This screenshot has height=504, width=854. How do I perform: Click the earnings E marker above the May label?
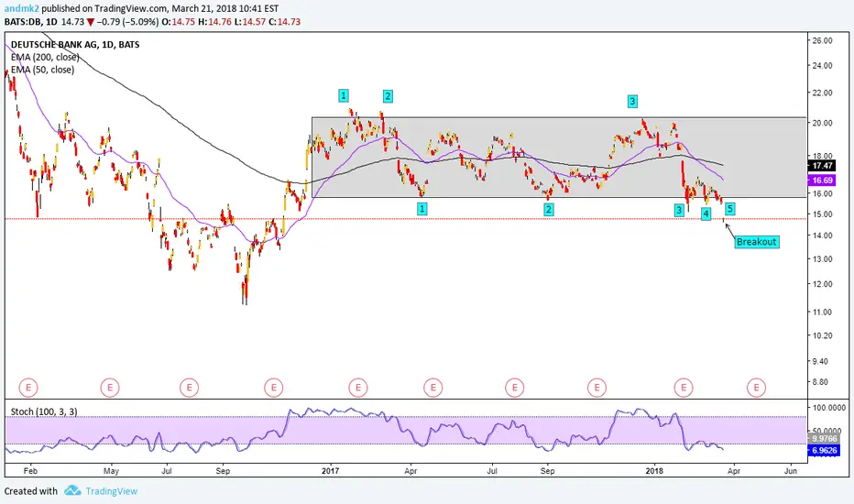pyautogui.click(x=109, y=388)
